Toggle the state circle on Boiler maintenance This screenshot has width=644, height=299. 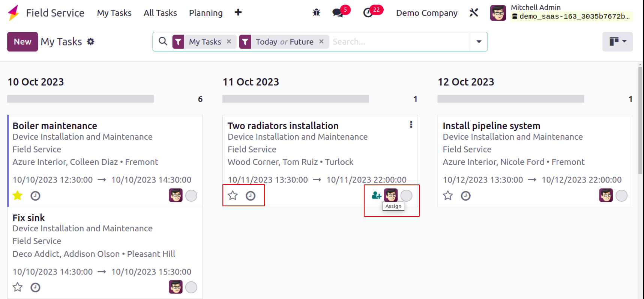click(x=191, y=196)
